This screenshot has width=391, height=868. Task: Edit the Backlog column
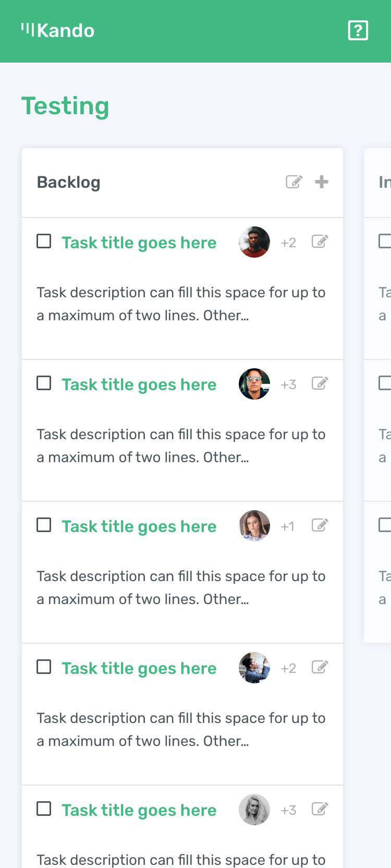pos(294,182)
